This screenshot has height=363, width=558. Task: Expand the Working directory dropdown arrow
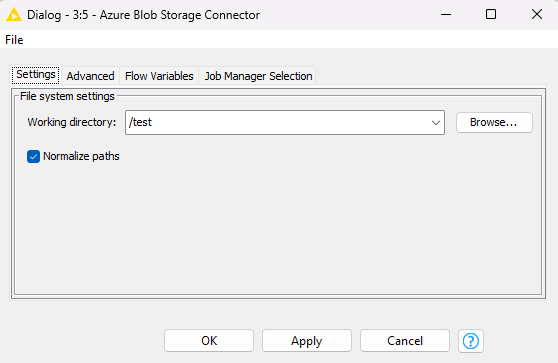point(436,123)
